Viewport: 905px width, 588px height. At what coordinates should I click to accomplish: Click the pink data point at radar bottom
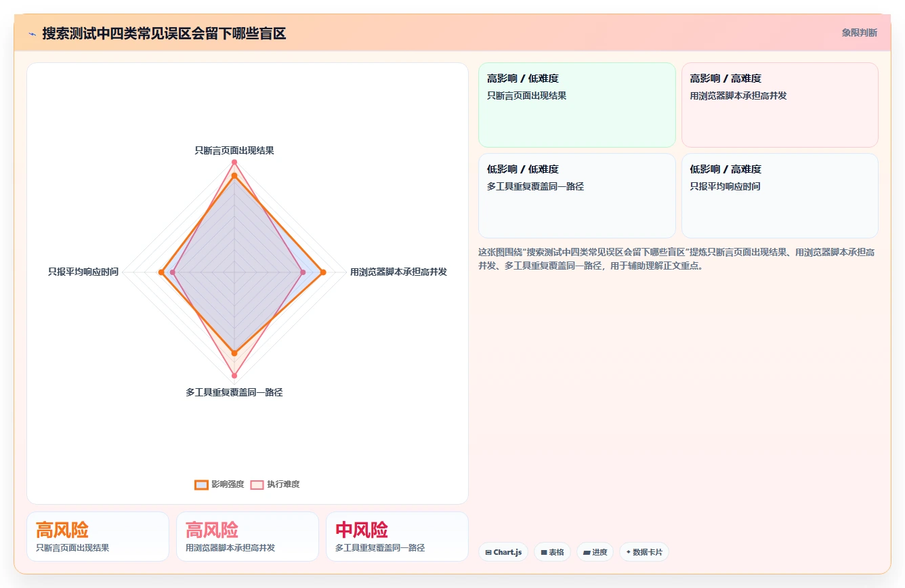pyautogui.click(x=234, y=375)
